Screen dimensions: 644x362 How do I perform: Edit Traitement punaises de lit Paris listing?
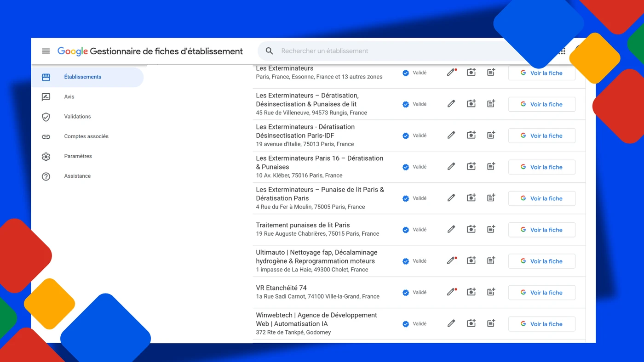(451, 229)
